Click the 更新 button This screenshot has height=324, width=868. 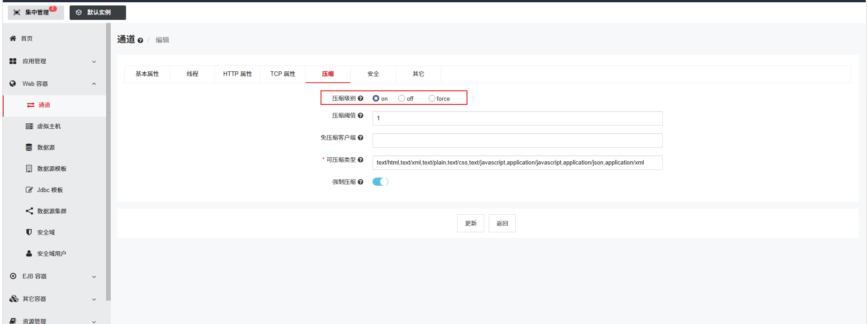(x=471, y=223)
